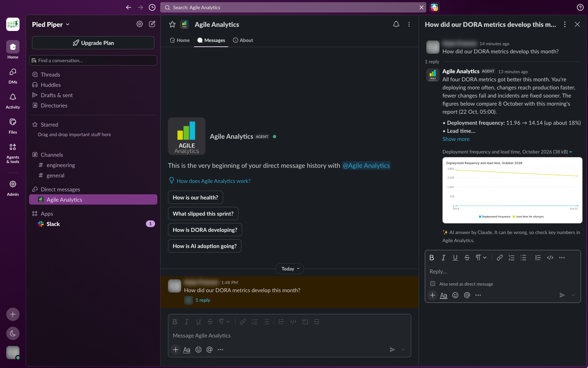Focus the Message Agile Analytics input

[x=289, y=336]
